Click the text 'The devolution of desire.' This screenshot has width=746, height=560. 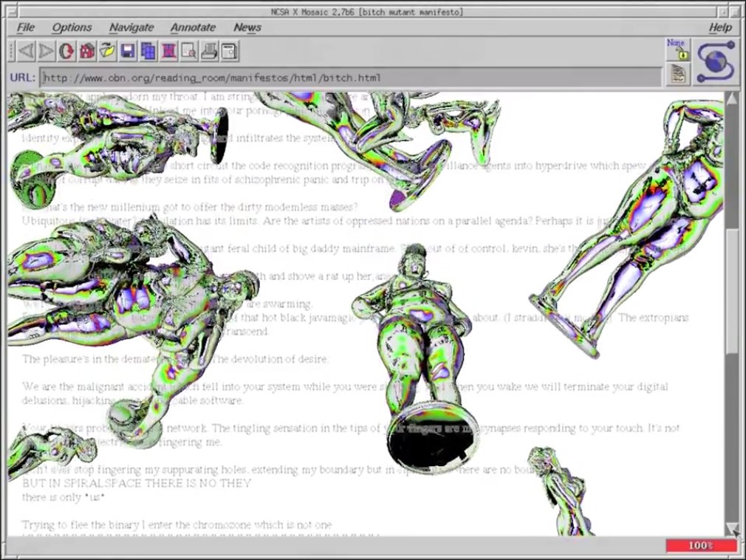tap(270, 359)
